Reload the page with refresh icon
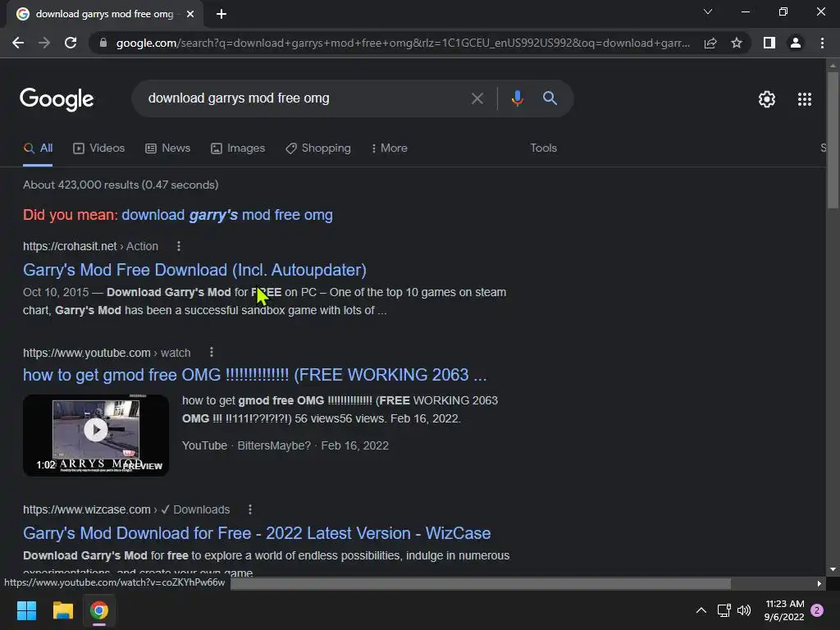The height and width of the screenshot is (630, 840). (x=71, y=43)
